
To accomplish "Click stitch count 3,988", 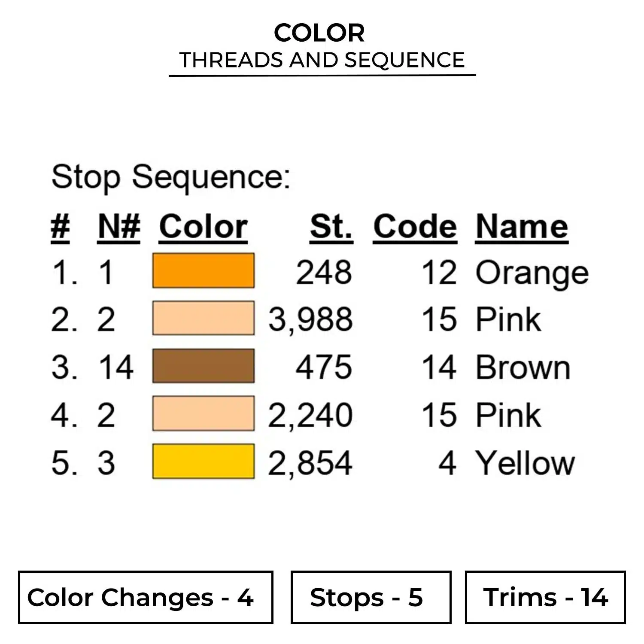I will 310,320.
